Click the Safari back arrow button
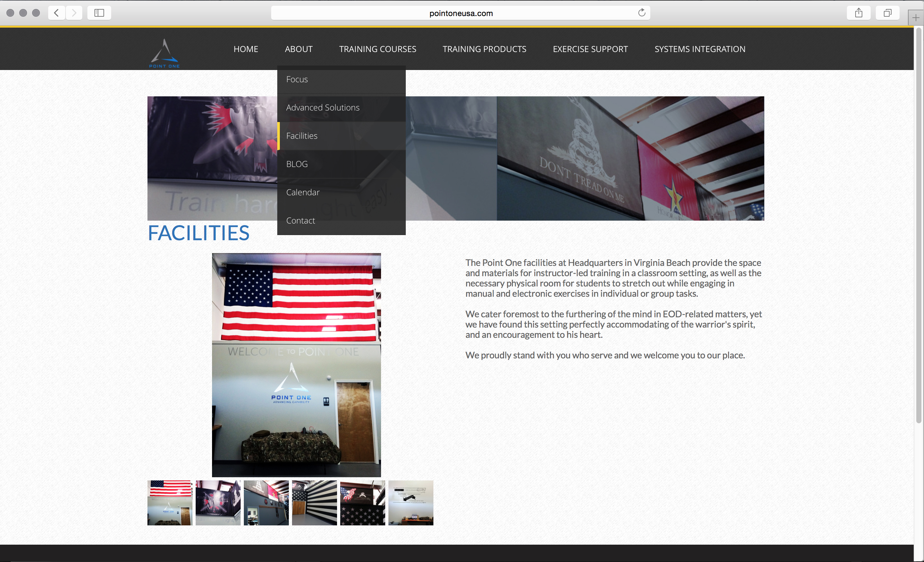The height and width of the screenshot is (562, 924). [57, 13]
